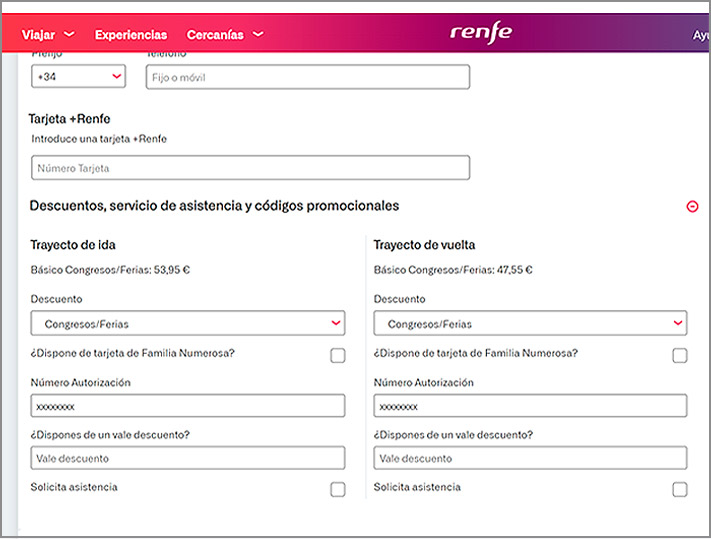Collapse the Descuentos section with the minus icon
The image size is (711, 539).
point(692,206)
